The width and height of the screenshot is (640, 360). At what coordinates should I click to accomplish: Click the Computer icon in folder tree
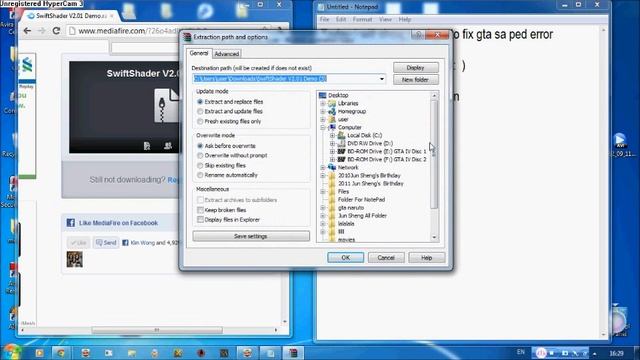[x=332, y=127]
